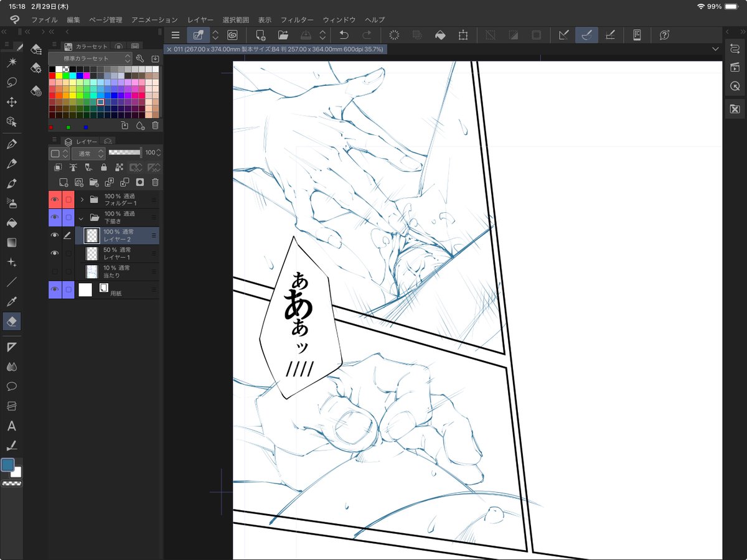Select the Airbrush tool

coord(11,203)
